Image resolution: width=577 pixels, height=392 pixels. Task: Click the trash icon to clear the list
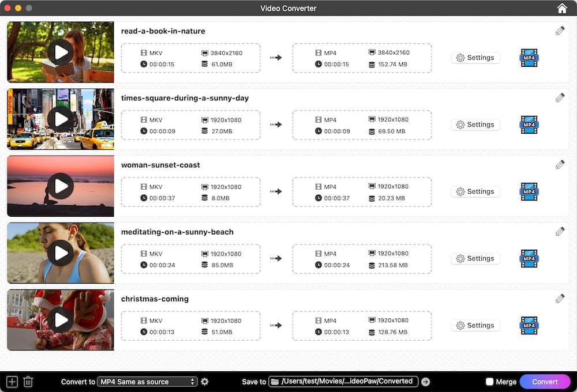pyautogui.click(x=28, y=381)
